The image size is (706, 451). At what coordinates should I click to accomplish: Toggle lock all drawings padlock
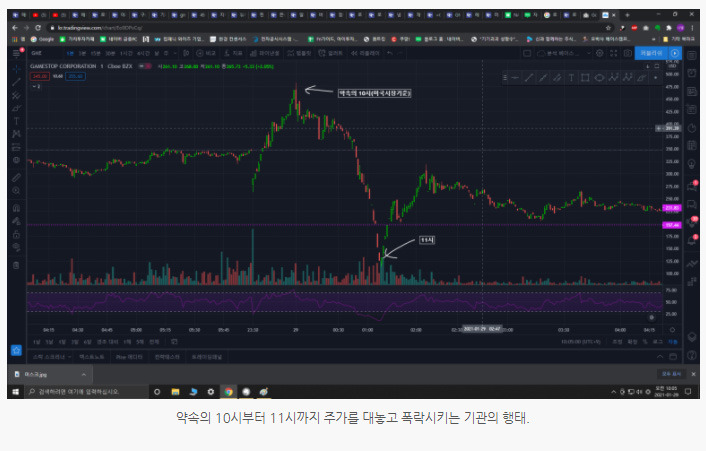tap(16, 234)
